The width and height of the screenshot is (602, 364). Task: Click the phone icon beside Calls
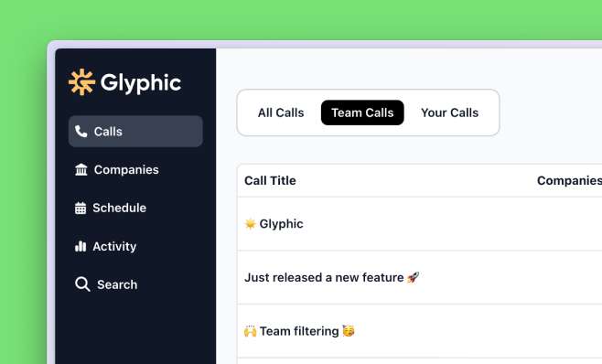81,132
